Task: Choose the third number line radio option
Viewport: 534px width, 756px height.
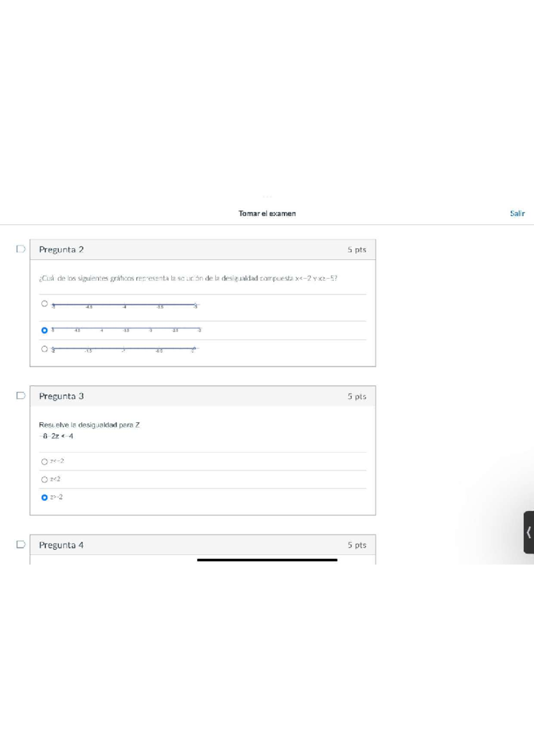Action: 44,349
